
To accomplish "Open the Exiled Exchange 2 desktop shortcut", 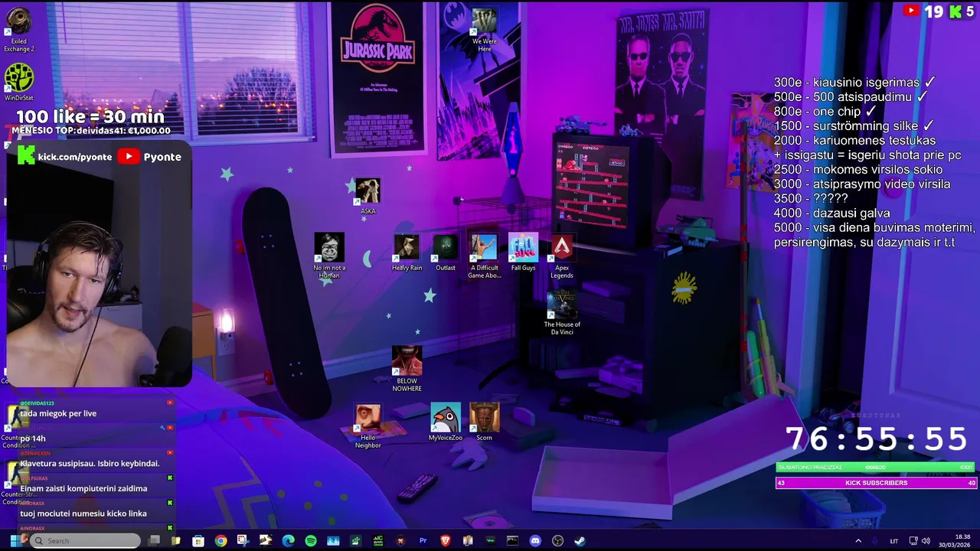I will tap(19, 31).
